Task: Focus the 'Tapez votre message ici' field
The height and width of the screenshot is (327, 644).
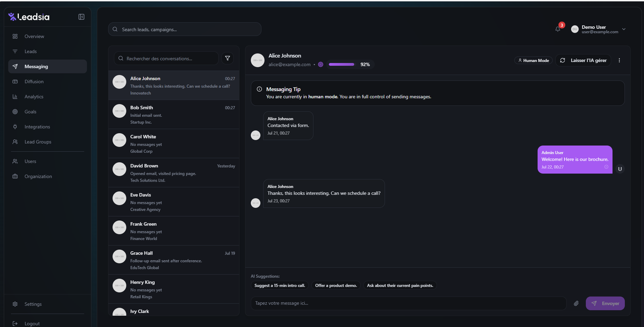Action: coord(408,303)
